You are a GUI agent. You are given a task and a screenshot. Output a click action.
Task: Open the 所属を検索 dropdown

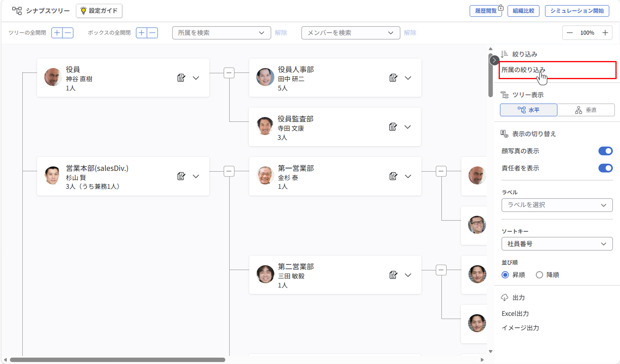pos(221,33)
